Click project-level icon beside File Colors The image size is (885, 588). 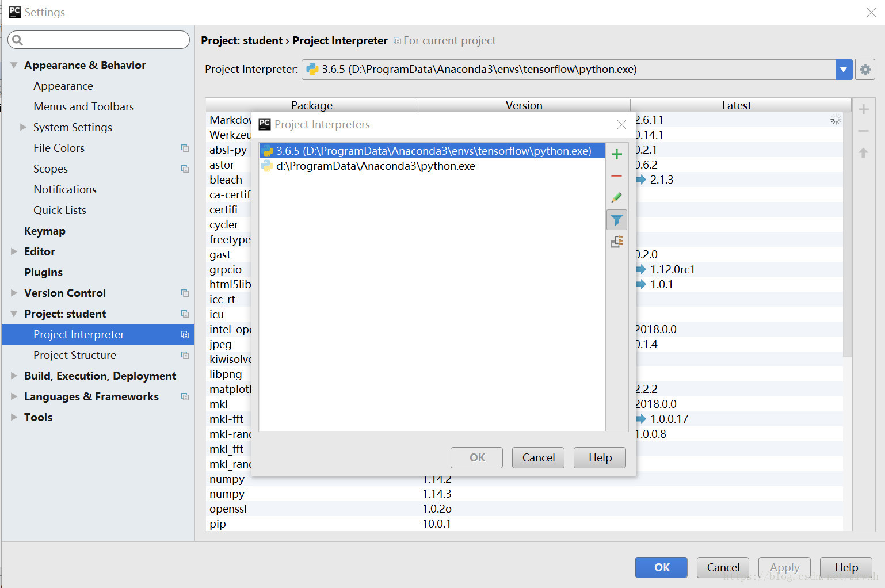[x=185, y=148]
